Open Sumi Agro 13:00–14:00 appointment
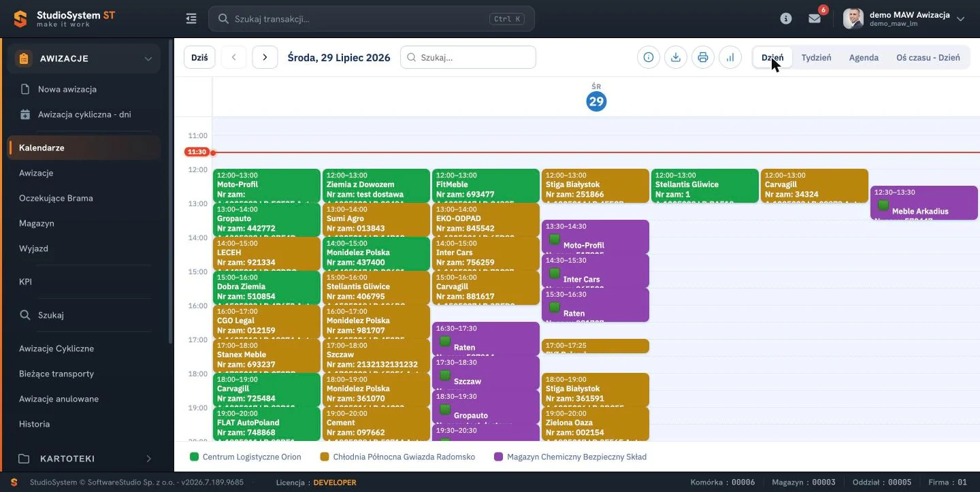Viewport: 980px width, 492px height. (x=376, y=220)
